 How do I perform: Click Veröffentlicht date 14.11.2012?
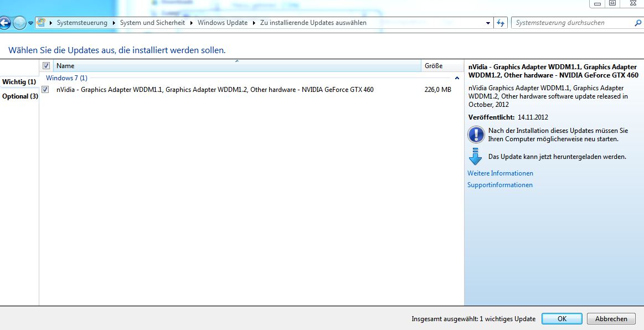point(533,117)
